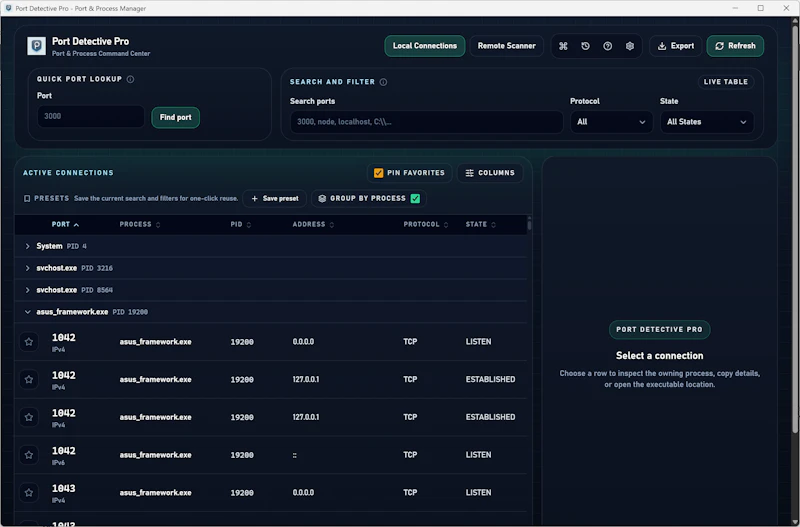
Task: Minimize the Port Detective Pro window
Action: pyautogui.click(x=735, y=8)
